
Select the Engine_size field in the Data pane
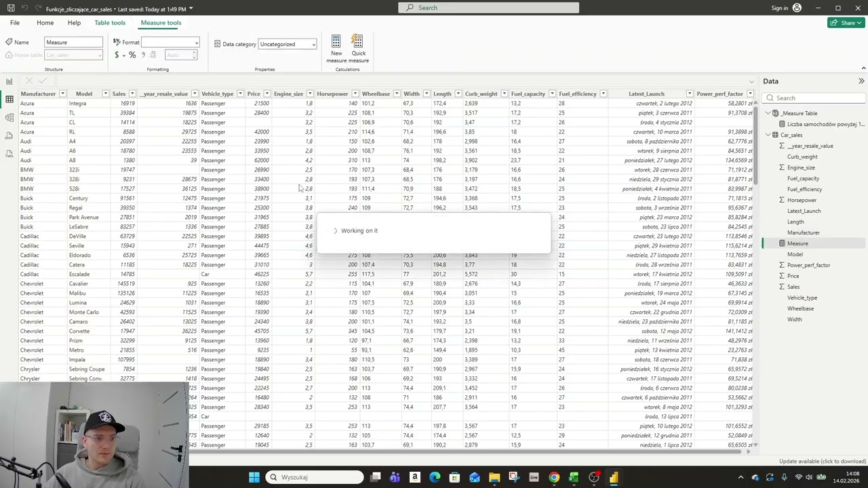click(801, 167)
